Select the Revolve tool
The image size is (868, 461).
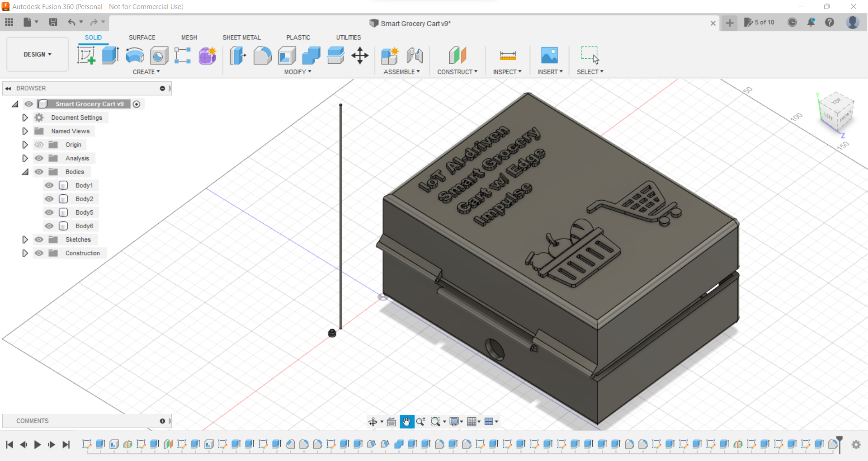click(x=135, y=56)
